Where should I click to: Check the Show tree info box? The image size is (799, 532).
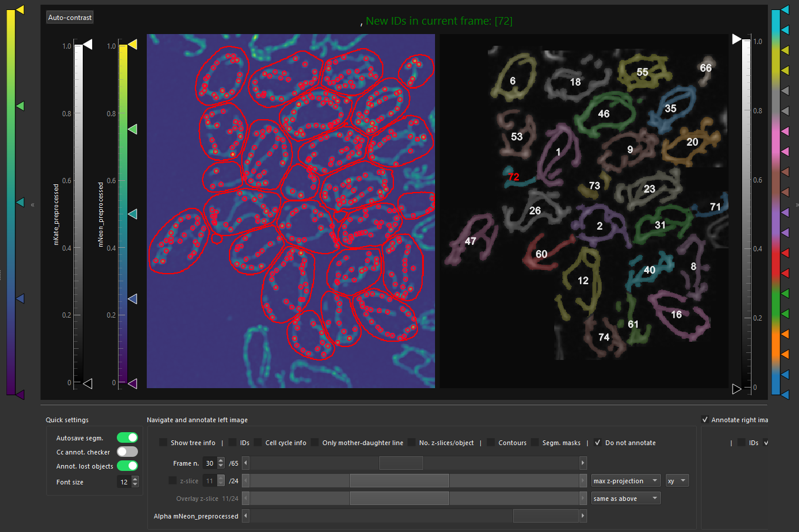[163, 442]
